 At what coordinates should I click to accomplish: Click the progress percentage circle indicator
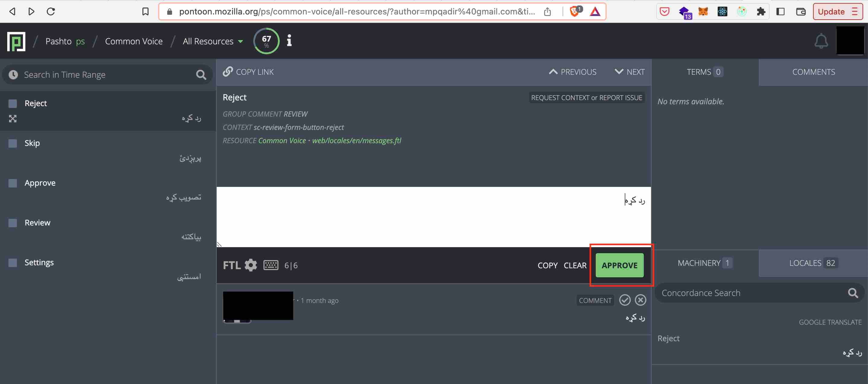click(266, 41)
